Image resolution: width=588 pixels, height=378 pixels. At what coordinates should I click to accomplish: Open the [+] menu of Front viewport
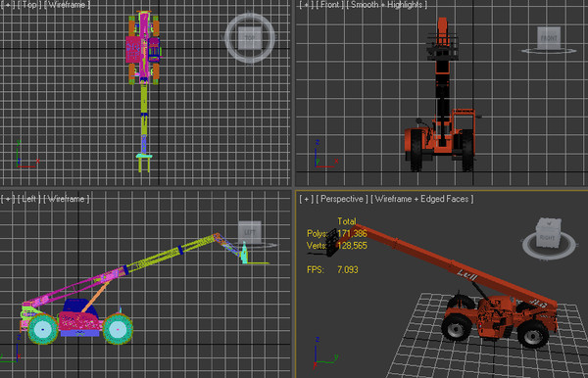pos(306,5)
